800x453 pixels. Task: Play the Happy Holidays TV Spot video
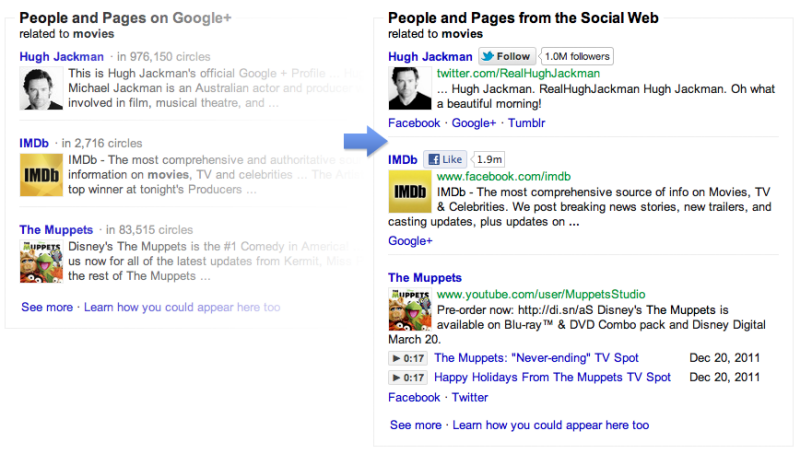pyautogui.click(x=408, y=377)
